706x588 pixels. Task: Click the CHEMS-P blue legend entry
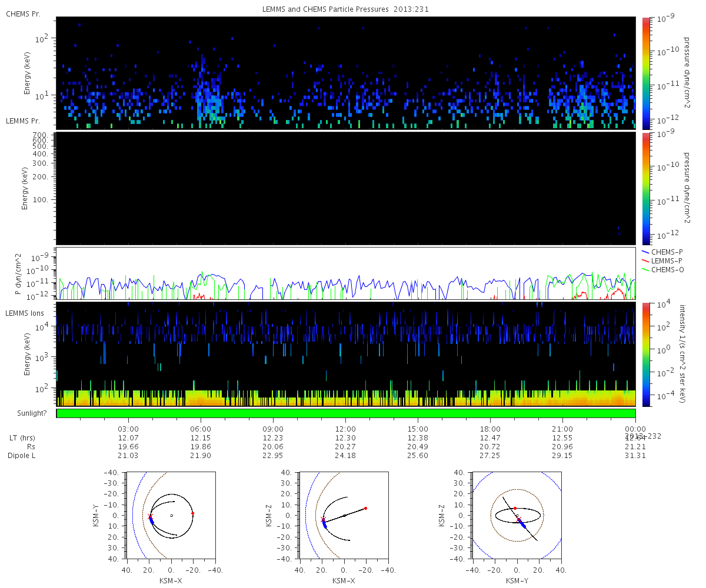click(667, 252)
